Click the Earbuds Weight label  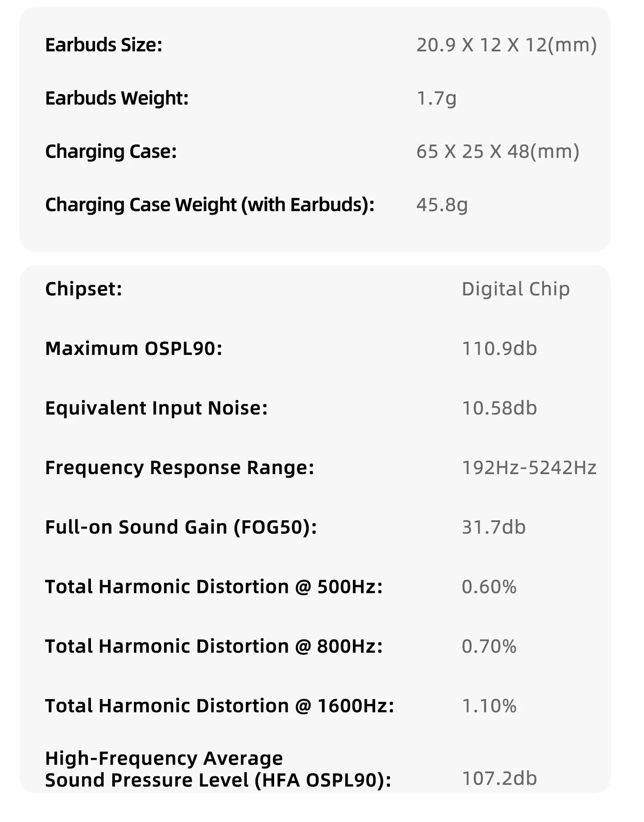[117, 98]
